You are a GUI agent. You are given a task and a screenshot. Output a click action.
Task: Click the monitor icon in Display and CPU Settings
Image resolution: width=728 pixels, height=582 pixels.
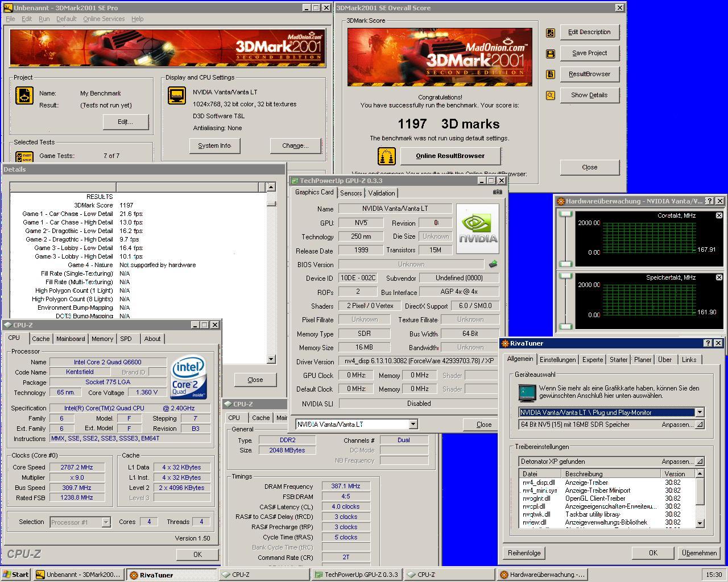point(177,95)
